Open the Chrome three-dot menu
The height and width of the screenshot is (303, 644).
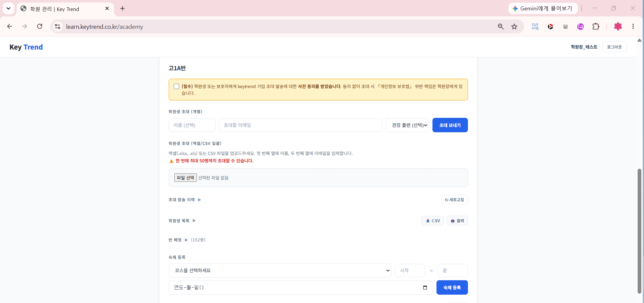[x=633, y=26]
